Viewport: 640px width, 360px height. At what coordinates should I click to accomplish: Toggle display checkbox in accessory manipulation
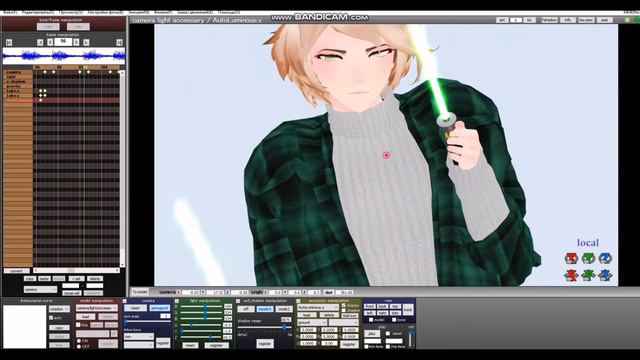coord(344,305)
